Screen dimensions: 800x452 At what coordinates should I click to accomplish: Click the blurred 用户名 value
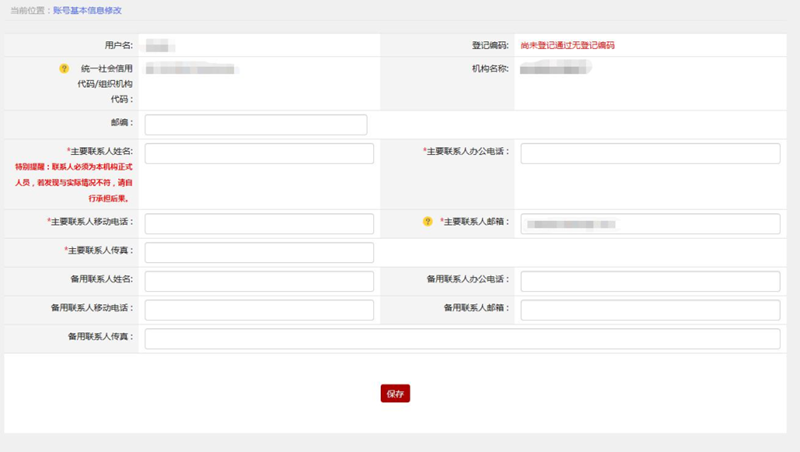pos(160,46)
